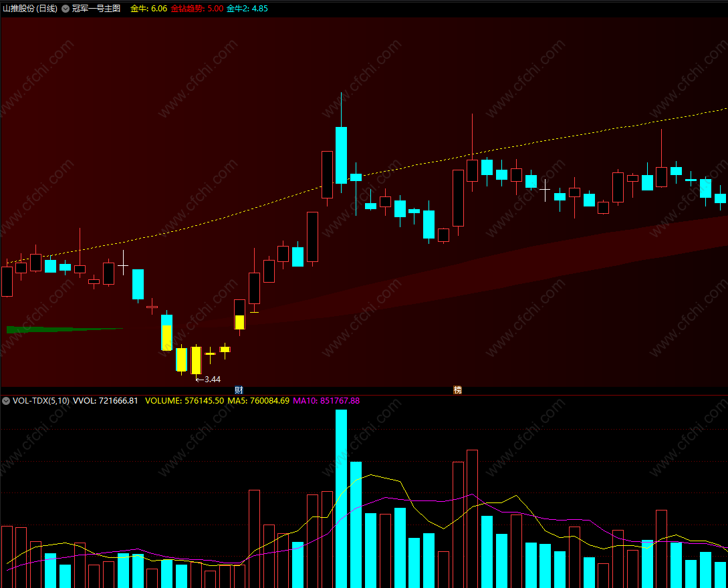Click the 财 financial marker icon
The image size is (728, 588).
point(239,390)
